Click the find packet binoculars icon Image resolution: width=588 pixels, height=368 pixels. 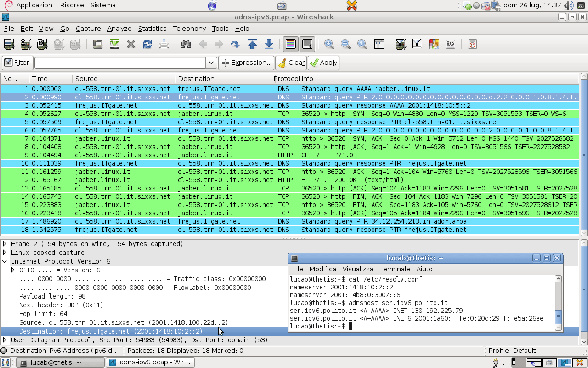tap(186, 44)
